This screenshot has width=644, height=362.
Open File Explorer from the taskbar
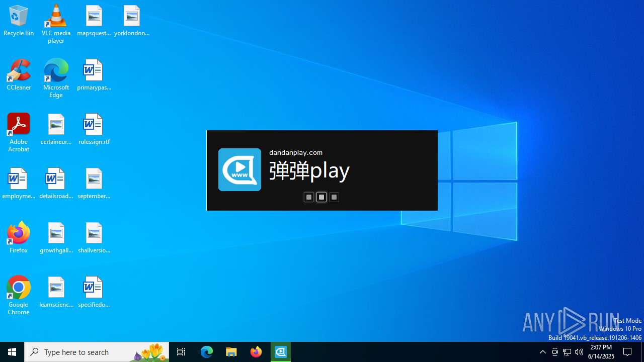[231, 352]
